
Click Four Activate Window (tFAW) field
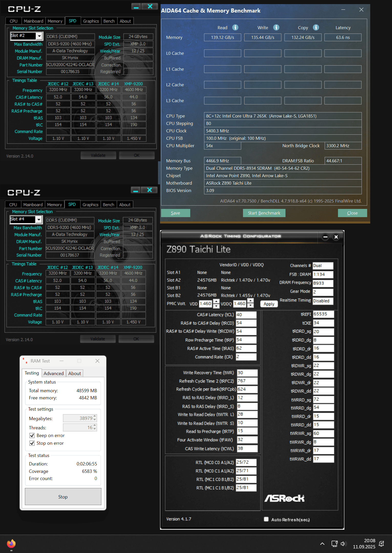click(247, 440)
